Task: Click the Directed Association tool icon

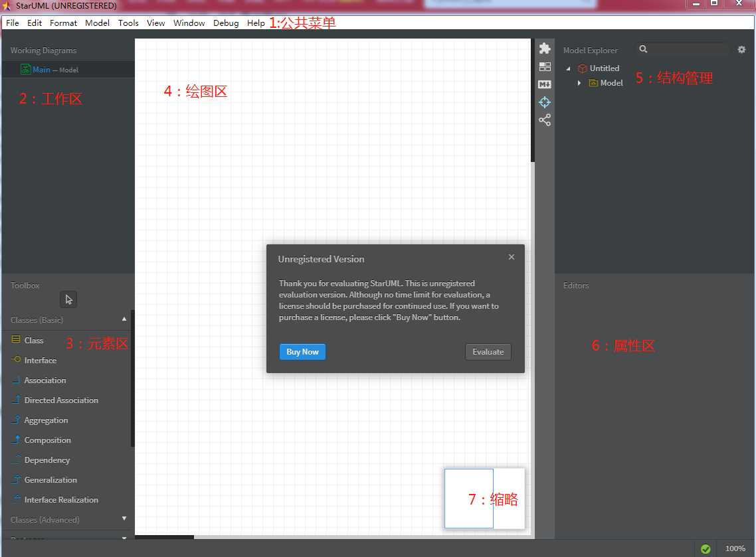Action: pyautogui.click(x=16, y=400)
